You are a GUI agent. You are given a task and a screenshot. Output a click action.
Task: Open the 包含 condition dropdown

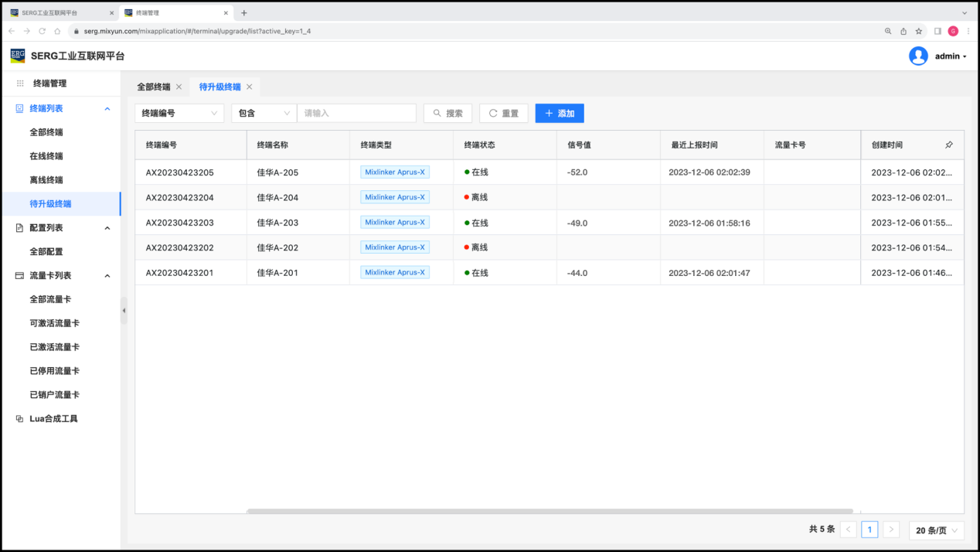click(x=264, y=113)
